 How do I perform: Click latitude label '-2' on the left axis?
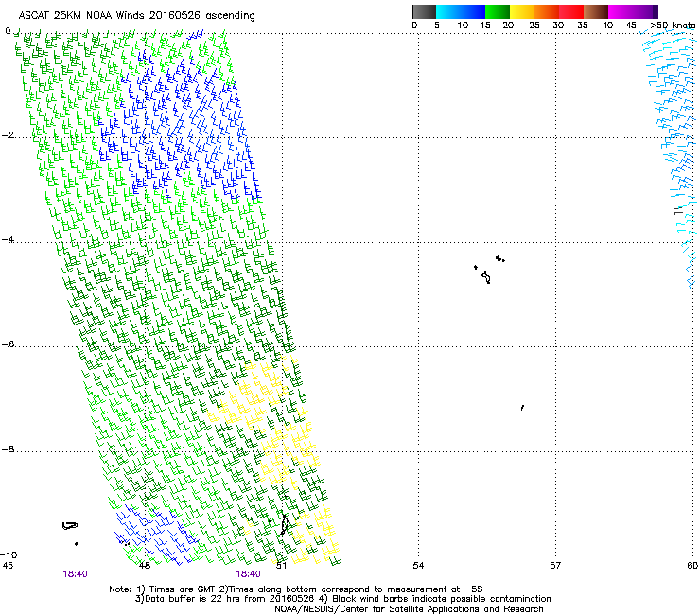click(8, 135)
